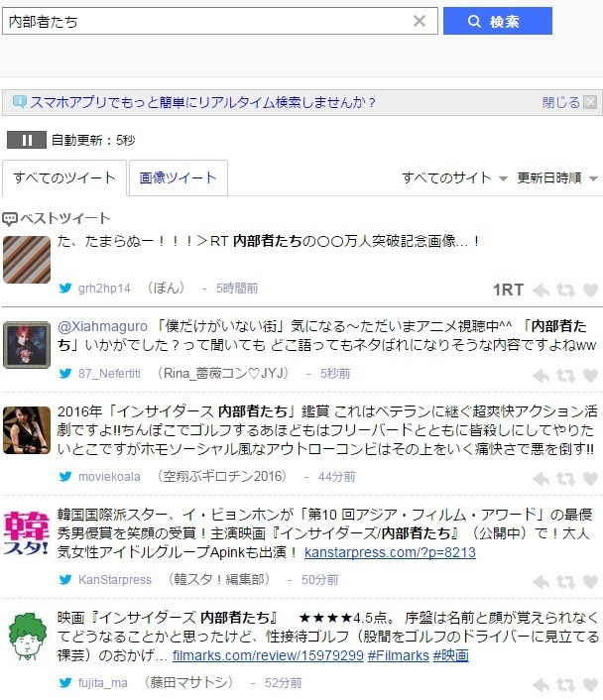Like fujita_ma's tweet
This screenshot has height=700, width=603.
[590, 685]
